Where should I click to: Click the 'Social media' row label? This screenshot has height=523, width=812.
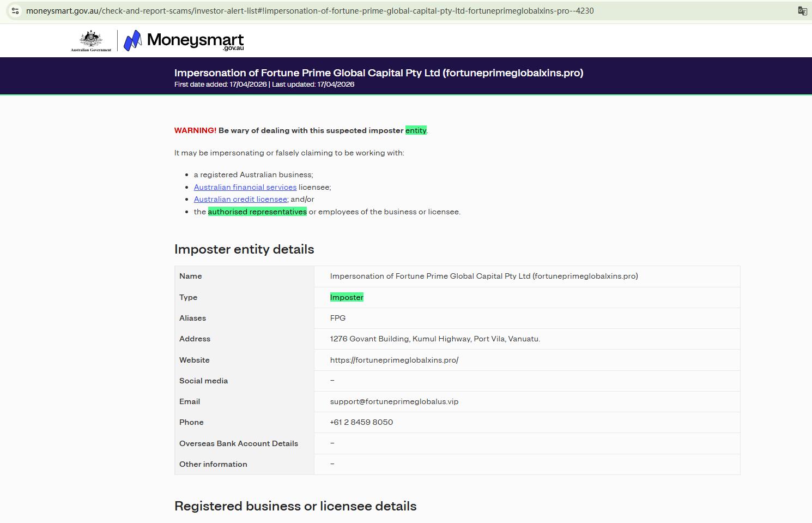(x=204, y=381)
